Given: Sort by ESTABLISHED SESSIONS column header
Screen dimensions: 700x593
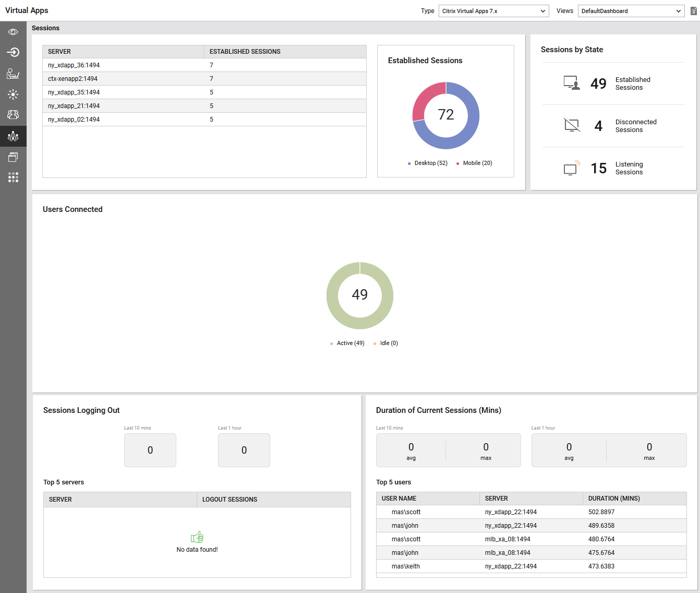Looking at the screenshot, I should [x=245, y=52].
